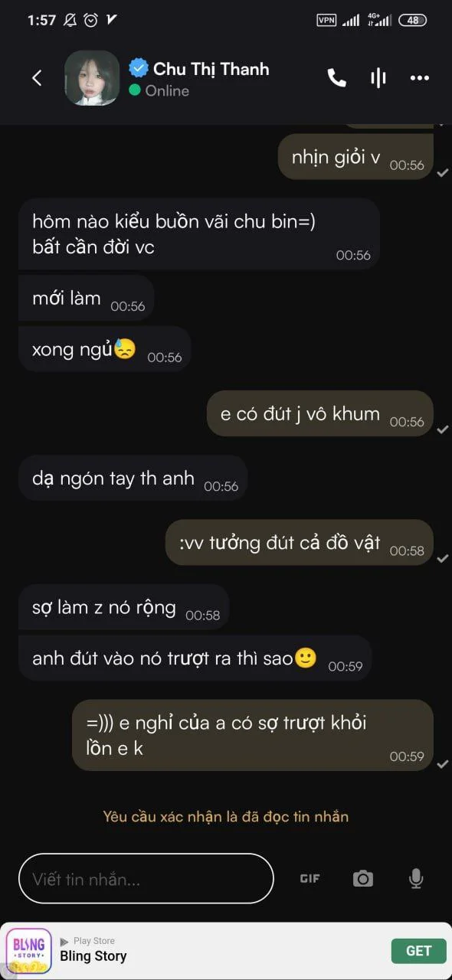Open the three-dot more options menu

point(420,78)
